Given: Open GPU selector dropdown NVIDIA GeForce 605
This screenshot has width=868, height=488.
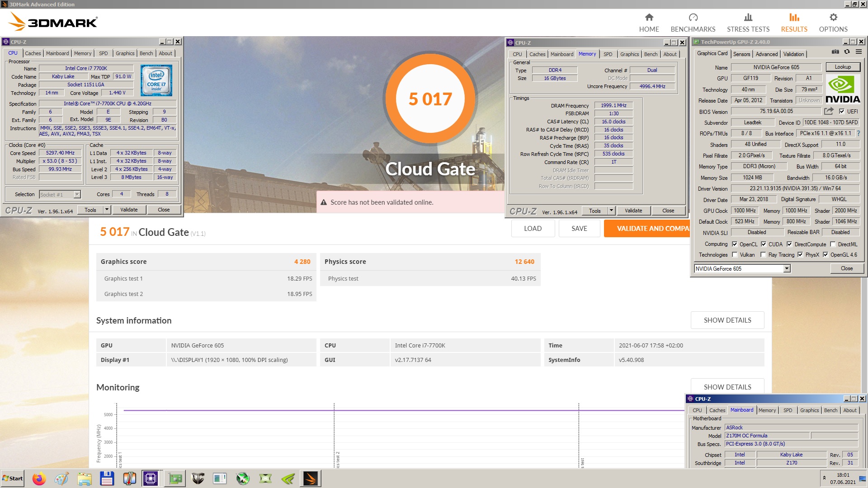Looking at the screenshot, I should pyautogui.click(x=787, y=269).
